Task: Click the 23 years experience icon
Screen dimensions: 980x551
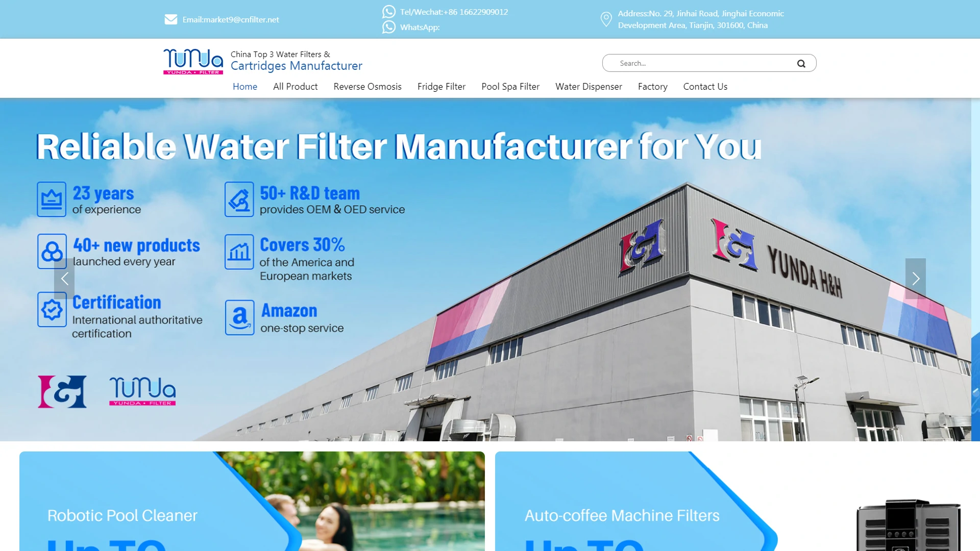Action: pos(51,199)
